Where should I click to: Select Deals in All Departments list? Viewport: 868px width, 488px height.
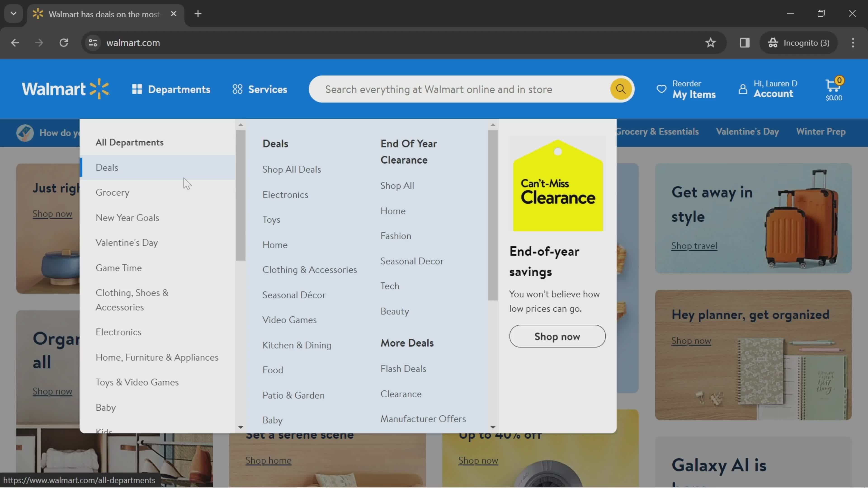pyautogui.click(x=158, y=167)
